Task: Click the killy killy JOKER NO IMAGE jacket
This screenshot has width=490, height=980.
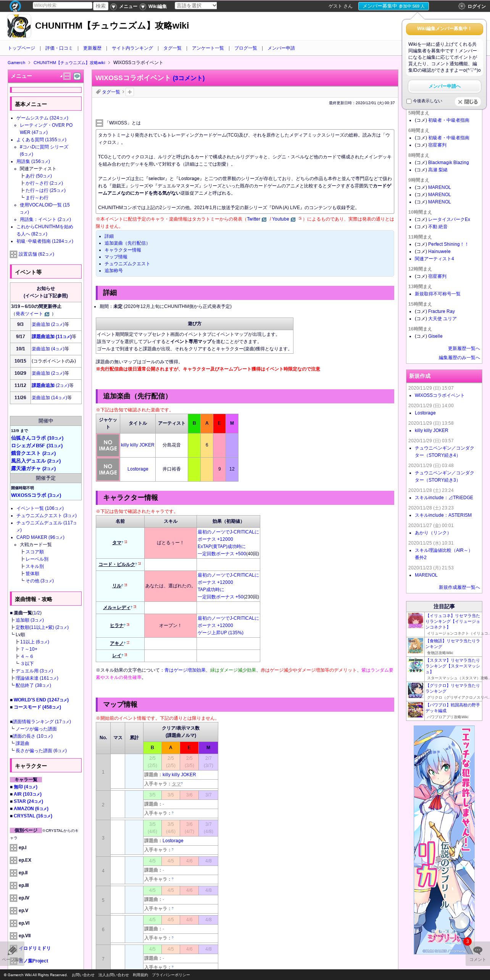Action: point(108,445)
